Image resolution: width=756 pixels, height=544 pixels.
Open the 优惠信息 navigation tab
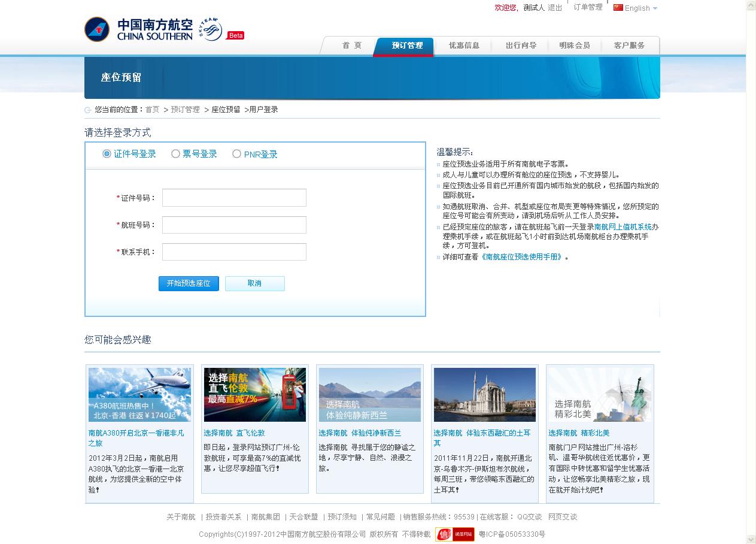[x=464, y=46]
